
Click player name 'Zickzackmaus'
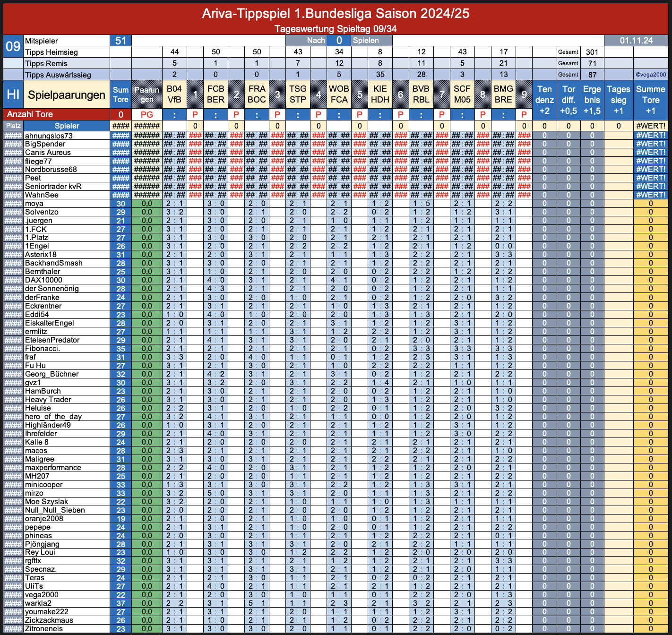click(49, 620)
